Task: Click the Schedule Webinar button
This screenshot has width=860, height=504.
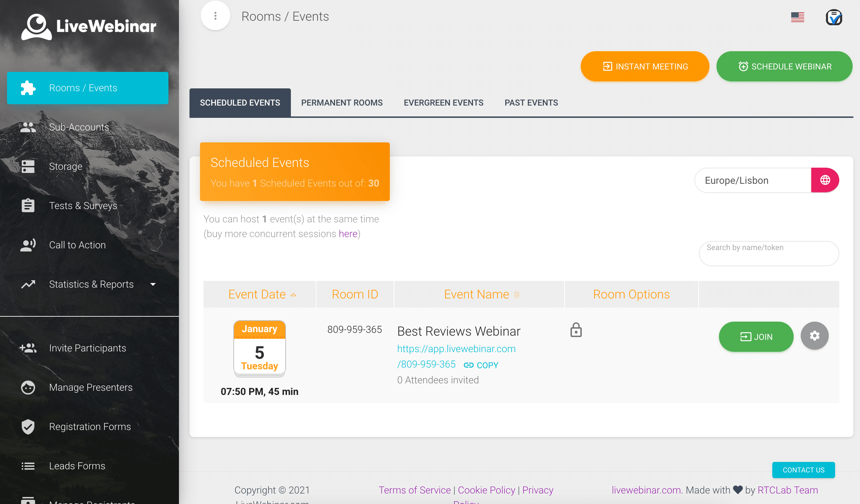Action: click(784, 66)
